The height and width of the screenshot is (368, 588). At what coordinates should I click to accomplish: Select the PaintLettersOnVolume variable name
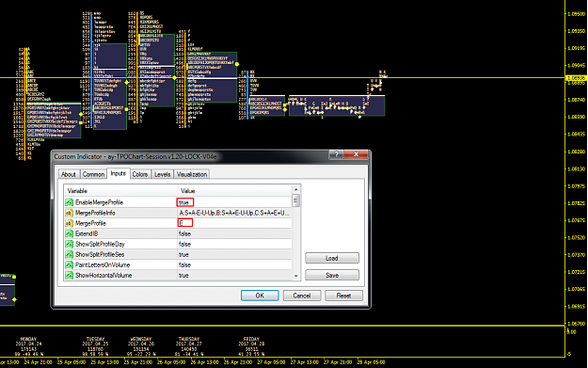coord(103,264)
